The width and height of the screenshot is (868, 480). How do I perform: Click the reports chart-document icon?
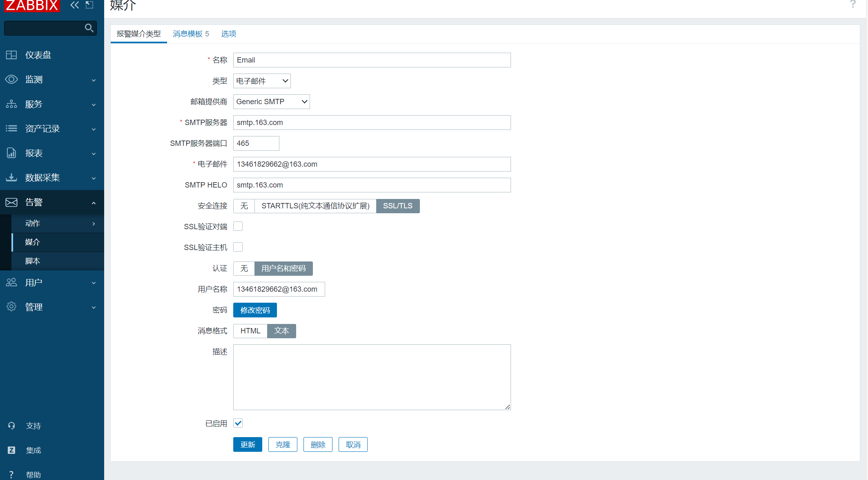click(11, 153)
